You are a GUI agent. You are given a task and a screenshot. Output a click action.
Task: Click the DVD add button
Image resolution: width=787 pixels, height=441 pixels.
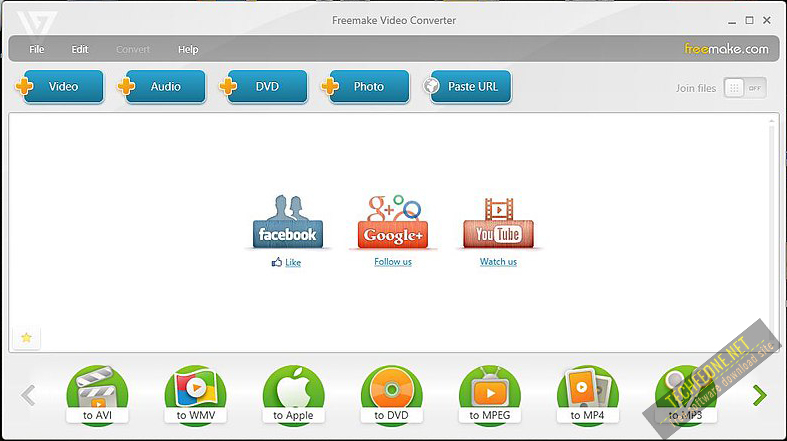(x=264, y=86)
